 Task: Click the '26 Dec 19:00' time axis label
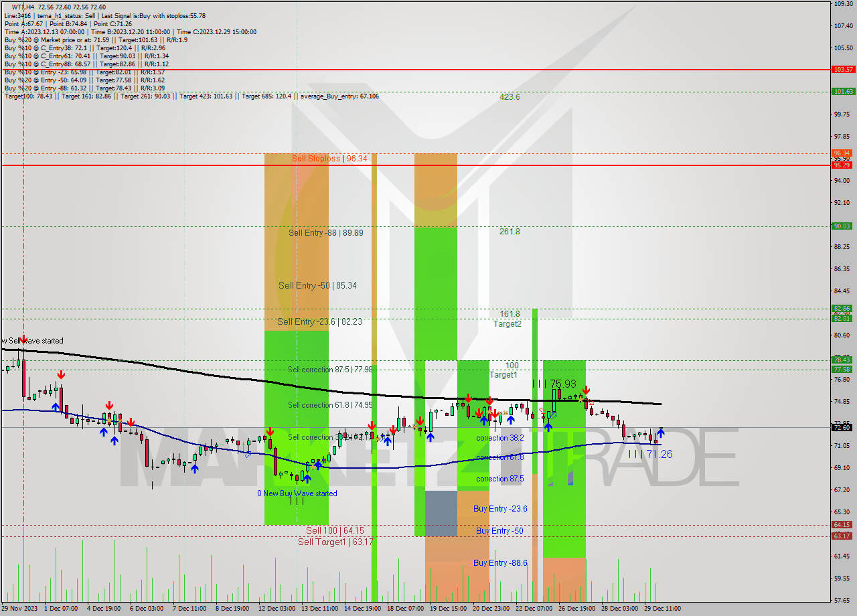point(576,609)
